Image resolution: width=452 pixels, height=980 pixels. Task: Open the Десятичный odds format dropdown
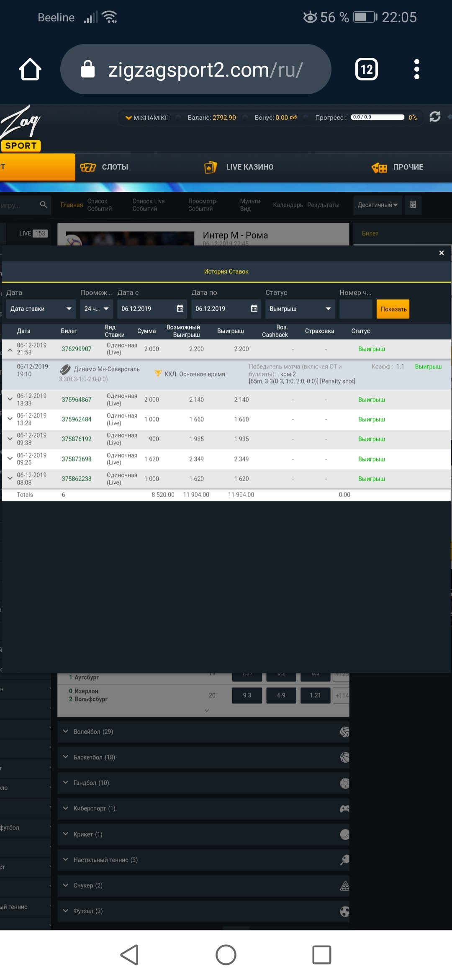pyautogui.click(x=377, y=205)
